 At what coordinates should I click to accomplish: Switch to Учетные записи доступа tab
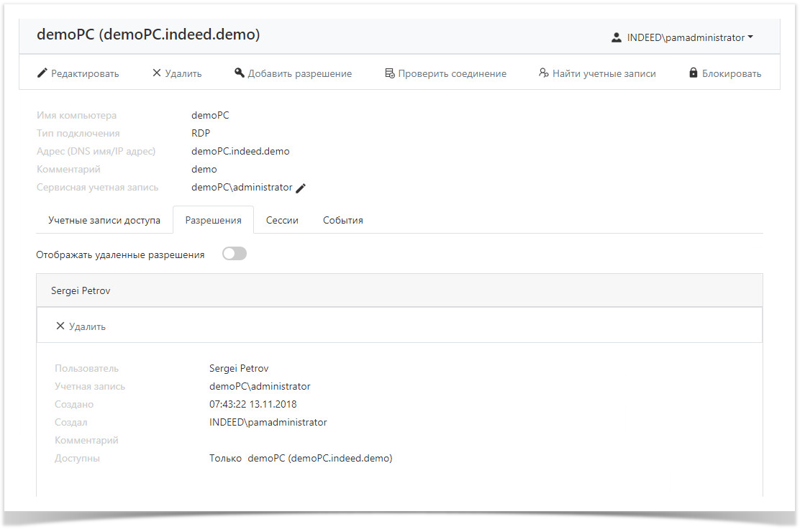point(104,221)
